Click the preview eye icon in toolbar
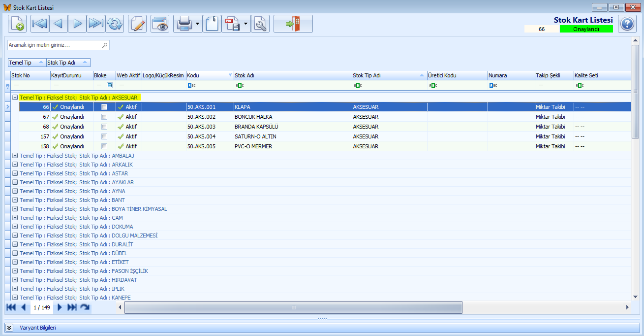The height and width of the screenshot is (336, 644). tap(160, 24)
